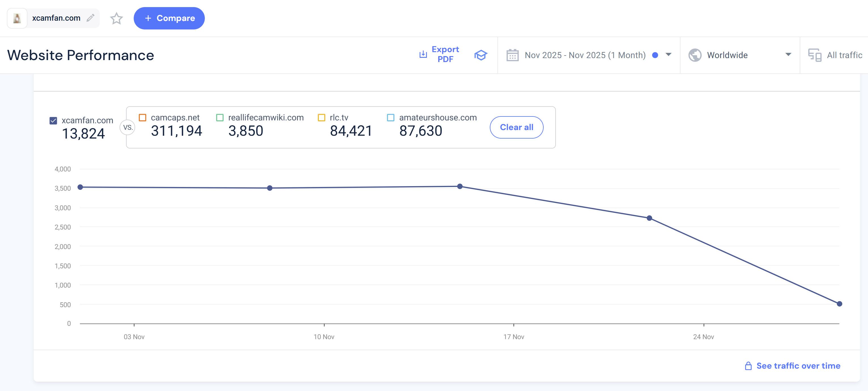Click the lock icon near See traffic over time
The width and height of the screenshot is (868, 391).
point(748,366)
